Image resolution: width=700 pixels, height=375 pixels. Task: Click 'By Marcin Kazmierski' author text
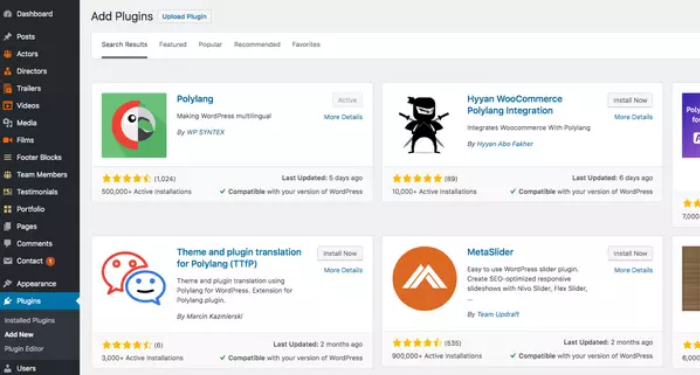(x=210, y=316)
